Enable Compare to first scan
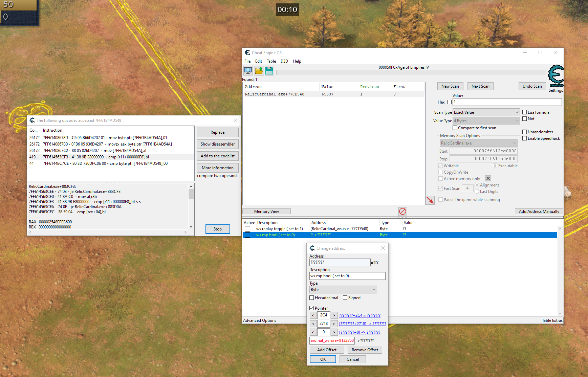This screenshot has height=377, width=588. pos(455,128)
